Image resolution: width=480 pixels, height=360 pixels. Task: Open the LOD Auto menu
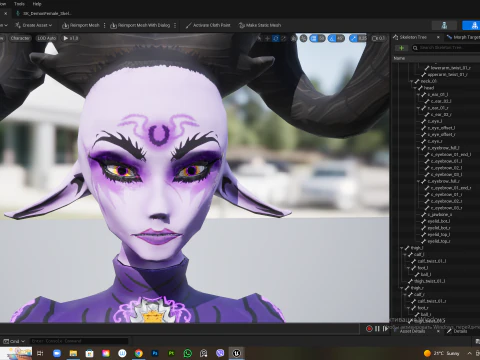click(46, 38)
